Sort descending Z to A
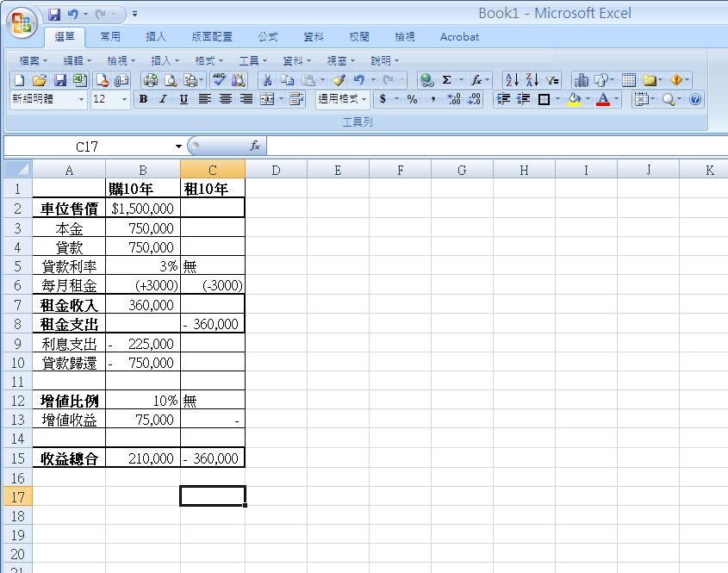Image resolution: width=728 pixels, height=573 pixels. pyautogui.click(x=532, y=80)
